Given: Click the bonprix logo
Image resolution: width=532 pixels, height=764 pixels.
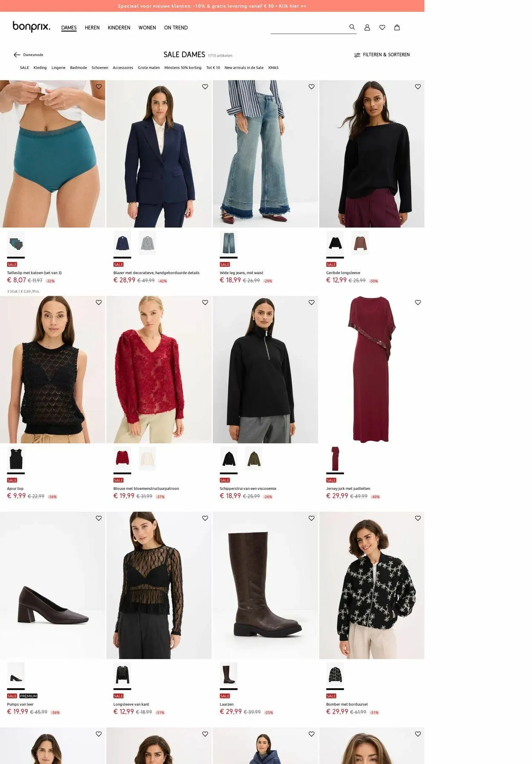Looking at the screenshot, I should (x=31, y=27).
